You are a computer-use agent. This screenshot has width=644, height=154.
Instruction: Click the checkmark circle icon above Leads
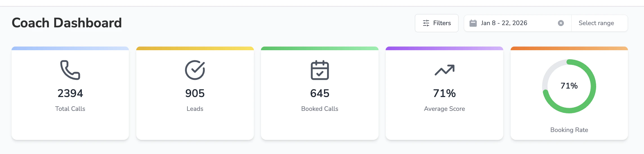coord(195,70)
